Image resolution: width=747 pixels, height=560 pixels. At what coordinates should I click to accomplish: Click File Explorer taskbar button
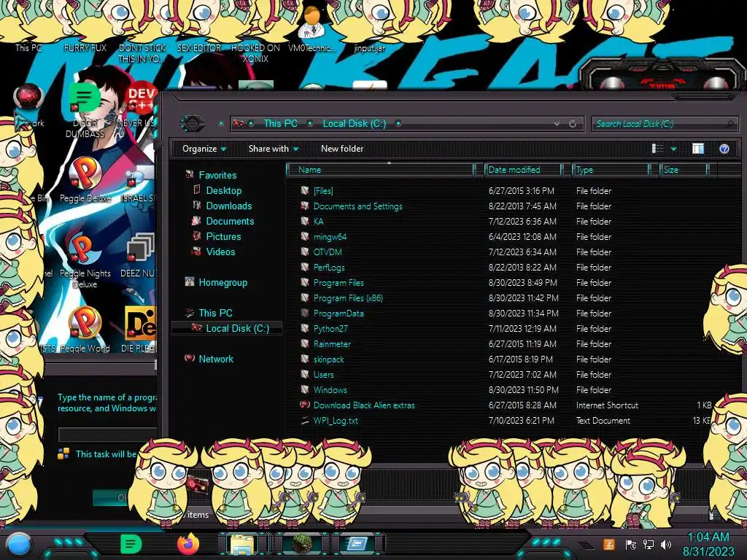tap(242, 544)
